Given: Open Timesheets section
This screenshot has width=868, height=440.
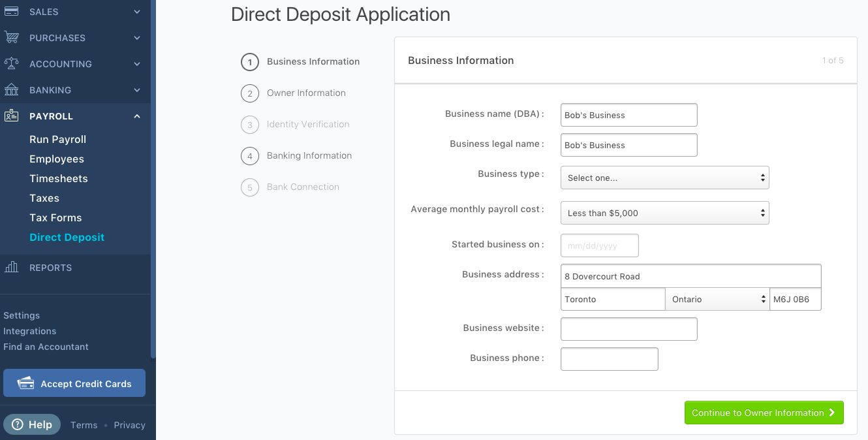Looking at the screenshot, I should click(59, 178).
